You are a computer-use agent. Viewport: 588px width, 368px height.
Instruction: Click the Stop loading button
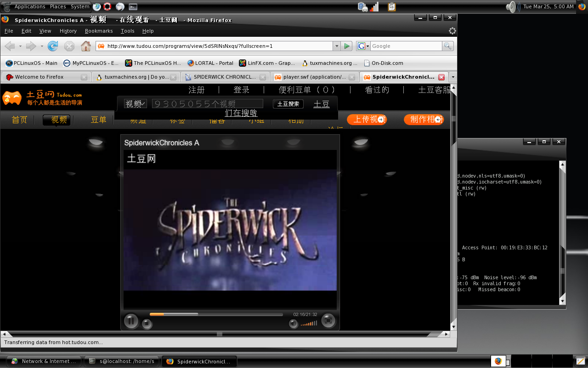click(69, 46)
